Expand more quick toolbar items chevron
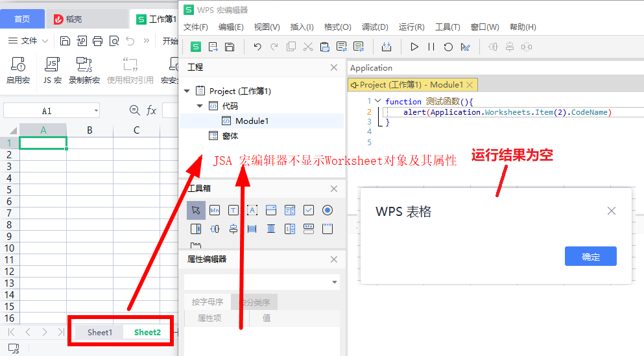The height and width of the screenshot is (356, 644). click(146, 41)
